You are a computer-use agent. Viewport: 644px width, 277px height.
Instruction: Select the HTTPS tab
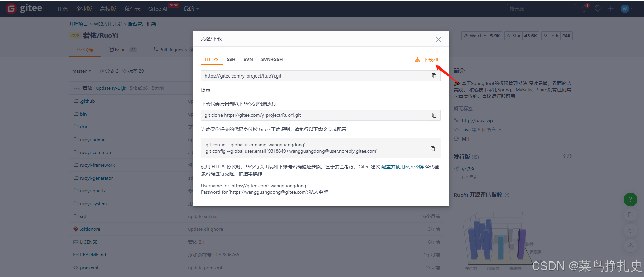click(x=212, y=59)
